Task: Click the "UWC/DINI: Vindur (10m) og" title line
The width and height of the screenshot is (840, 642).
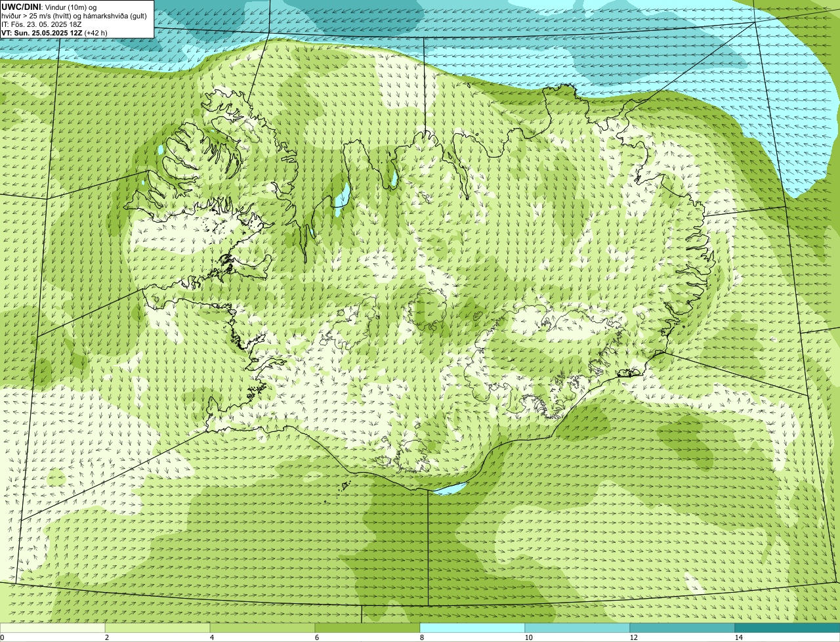Action: 49,7
